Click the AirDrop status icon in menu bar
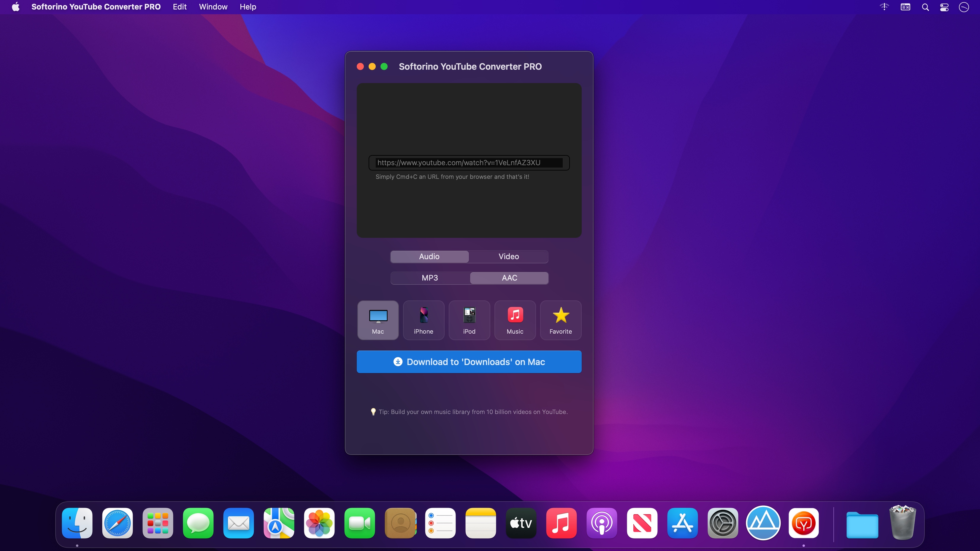Image resolution: width=980 pixels, height=551 pixels. click(x=884, y=7)
